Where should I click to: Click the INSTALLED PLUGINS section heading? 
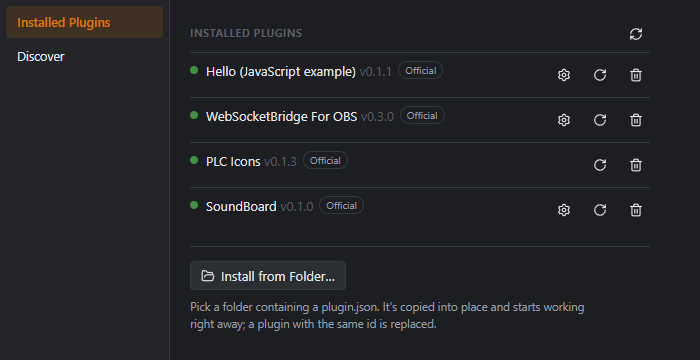(246, 33)
